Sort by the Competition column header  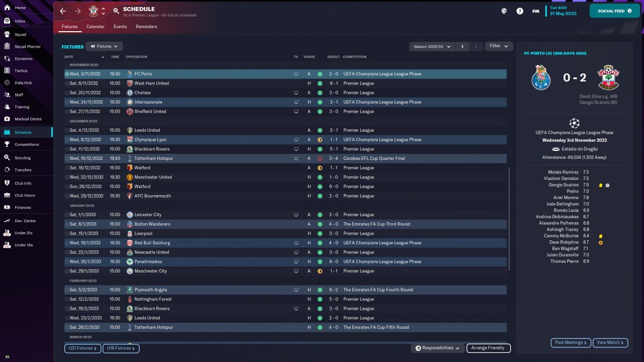pyautogui.click(x=355, y=57)
